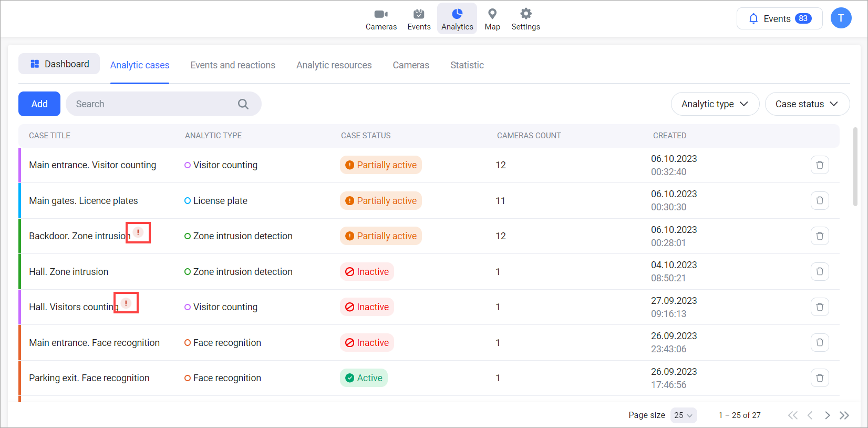Expand the Case status filter dropdown
The width and height of the screenshot is (868, 428).
807,104
